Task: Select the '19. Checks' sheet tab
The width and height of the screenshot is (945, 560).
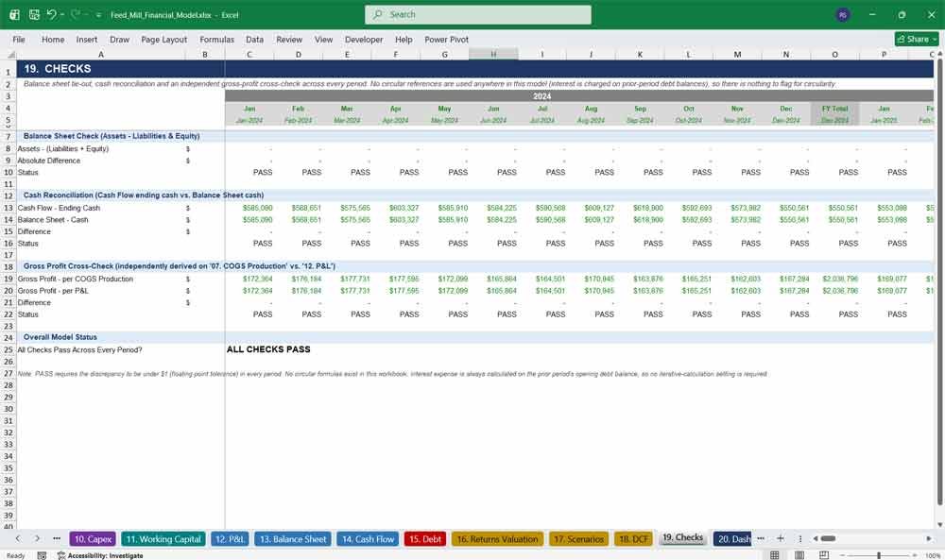Action: (x=683, y=537)
